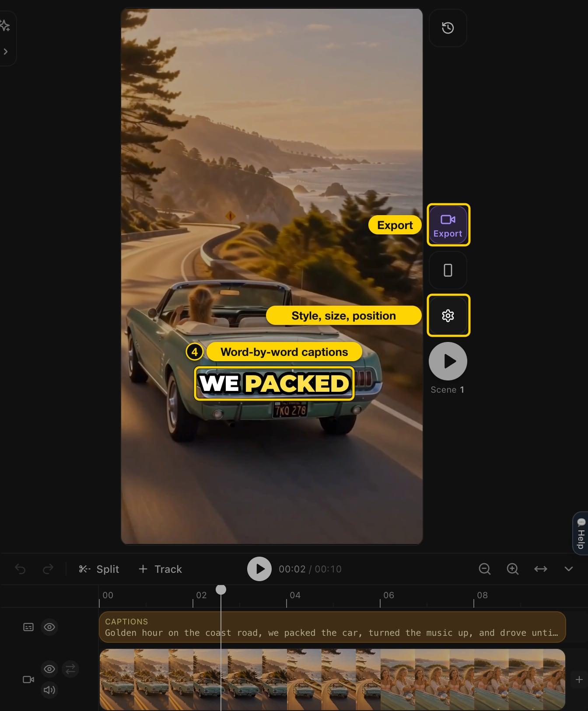Viewport: 588px width, 711px height.
Task: Click the playhead handle on the ruler
Action: pyautogui.click(x=221, y=590)
